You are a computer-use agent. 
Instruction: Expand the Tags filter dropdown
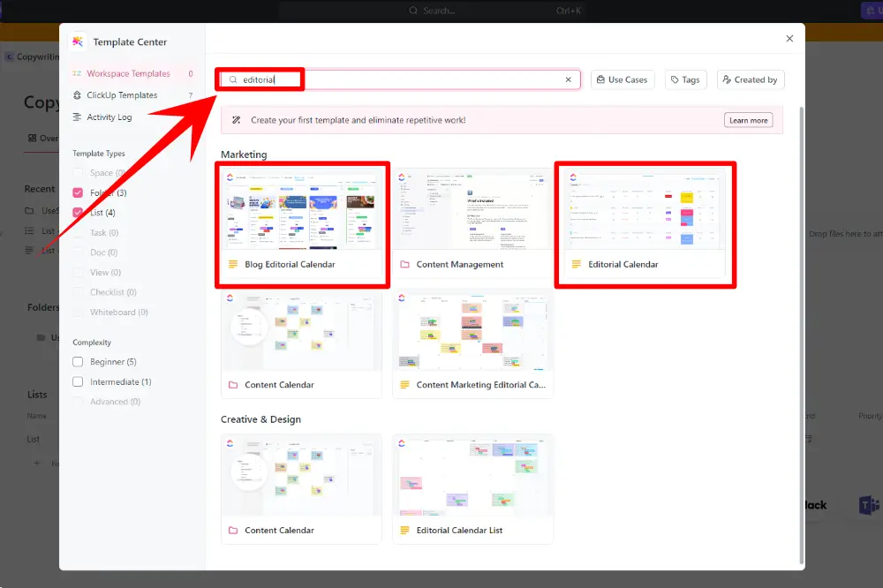click(685, 79)
